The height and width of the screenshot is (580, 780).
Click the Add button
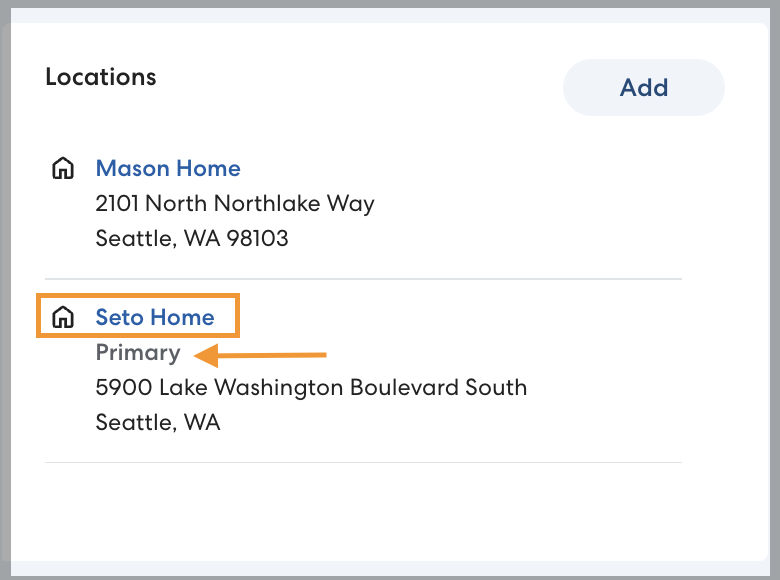pos(643,88)
